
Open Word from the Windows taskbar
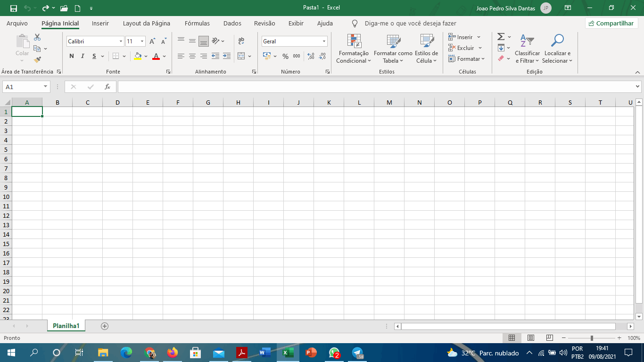264,353
